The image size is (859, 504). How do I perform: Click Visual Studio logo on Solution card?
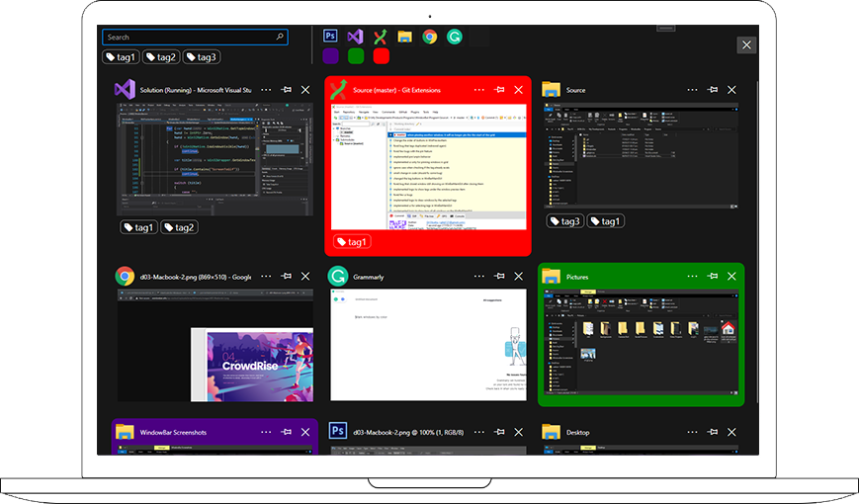click(x=125, y=89)
